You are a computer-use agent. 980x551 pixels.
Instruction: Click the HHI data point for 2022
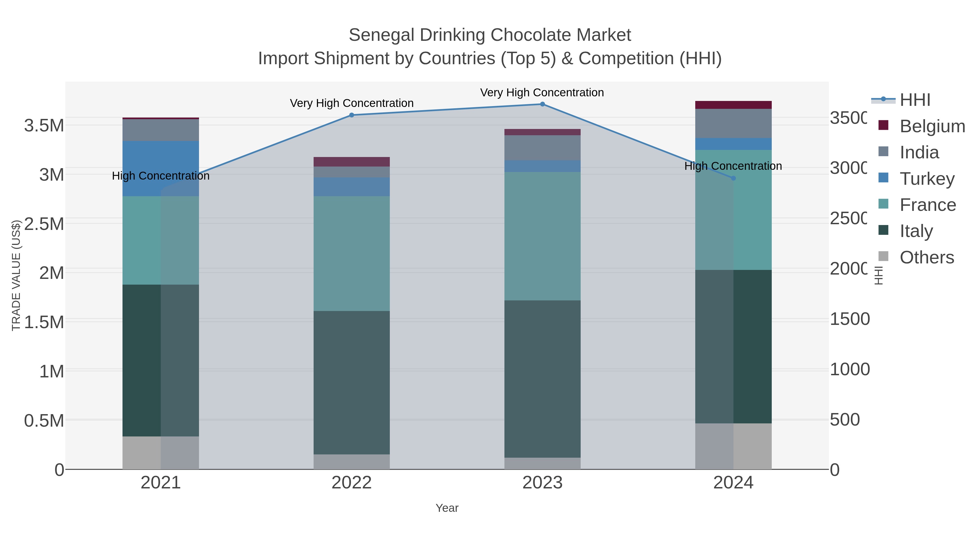point(351,115)
